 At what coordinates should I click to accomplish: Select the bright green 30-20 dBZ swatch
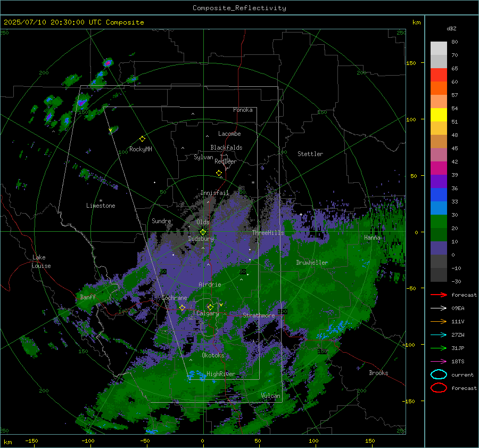click(439, 222)
